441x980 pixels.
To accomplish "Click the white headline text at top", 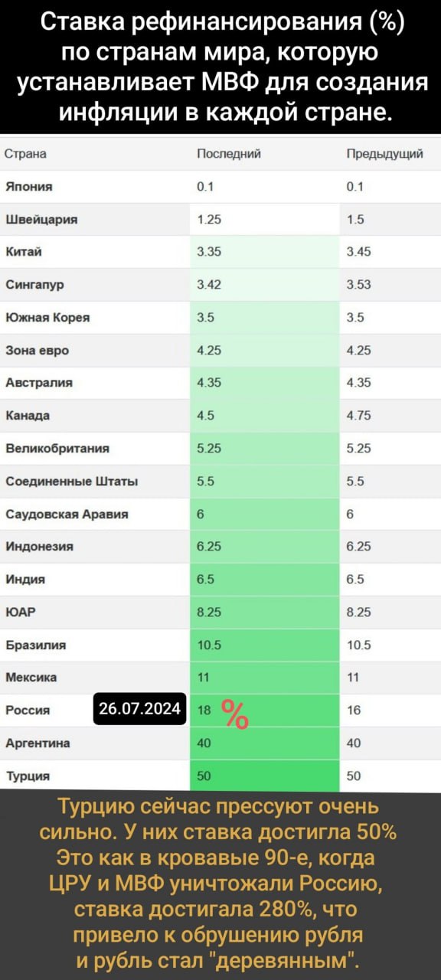I will [x=220, y=67].
